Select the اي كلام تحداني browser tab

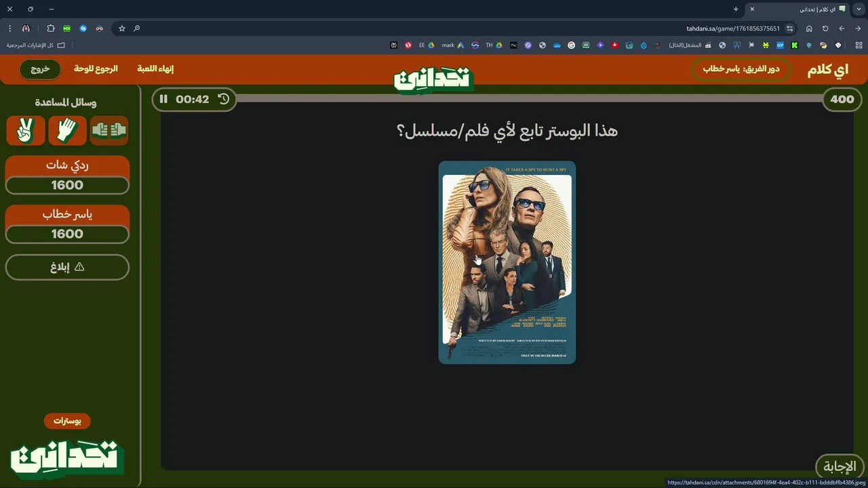[797, 9]
